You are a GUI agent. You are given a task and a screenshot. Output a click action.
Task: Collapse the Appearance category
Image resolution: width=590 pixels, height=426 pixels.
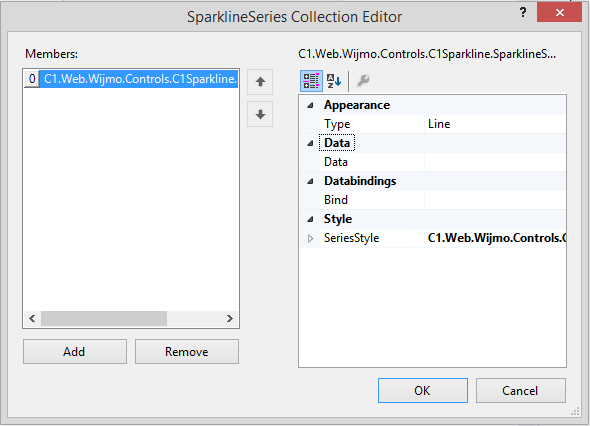tap(310, 105)
